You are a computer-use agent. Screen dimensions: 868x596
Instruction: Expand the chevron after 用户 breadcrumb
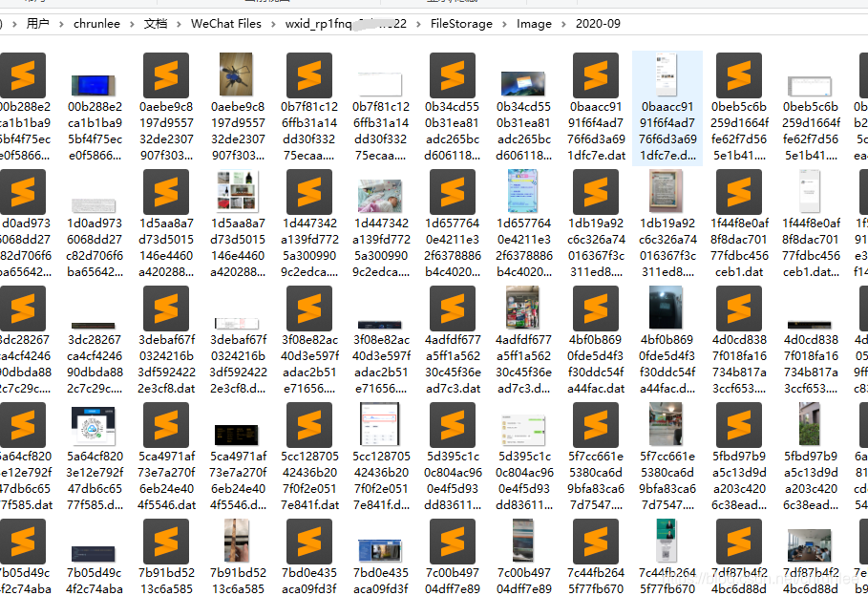[x=61, y=24]
